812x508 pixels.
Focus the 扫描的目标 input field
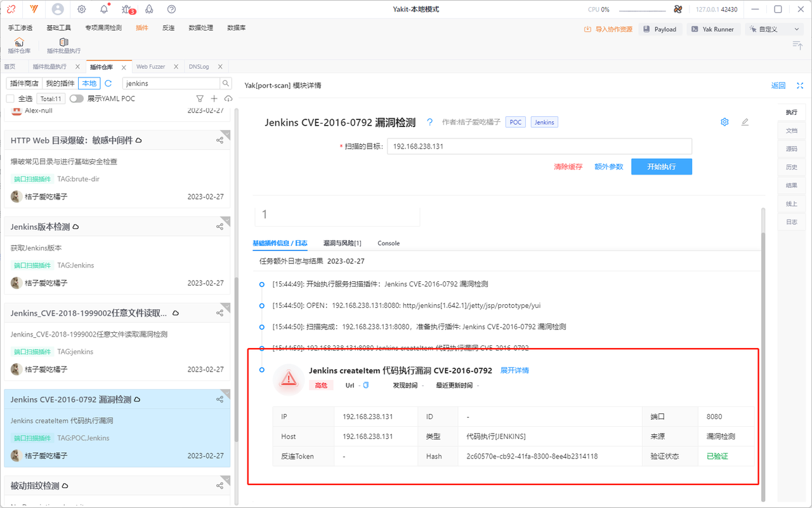coord(539,146)
